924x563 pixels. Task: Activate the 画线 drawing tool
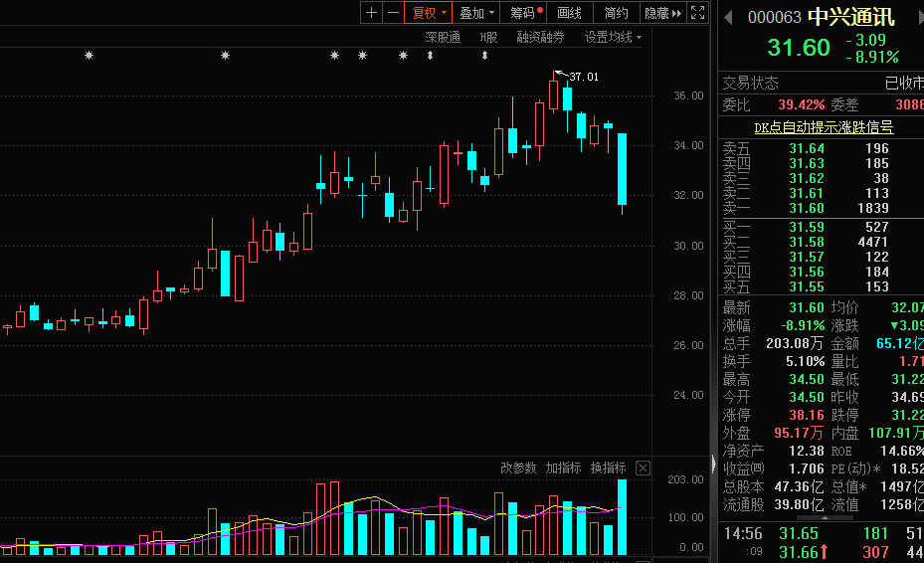pos(569,13)
